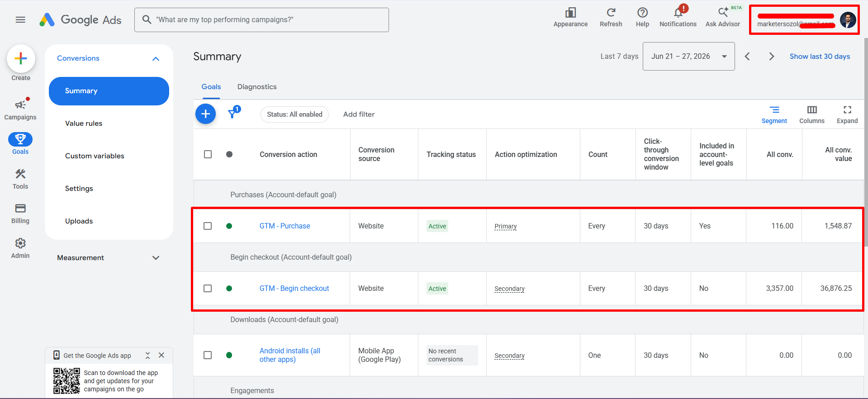Close the Get the Google Ads app card
Viewport: 868px width, 399px height.
click(x=161, y=355)
